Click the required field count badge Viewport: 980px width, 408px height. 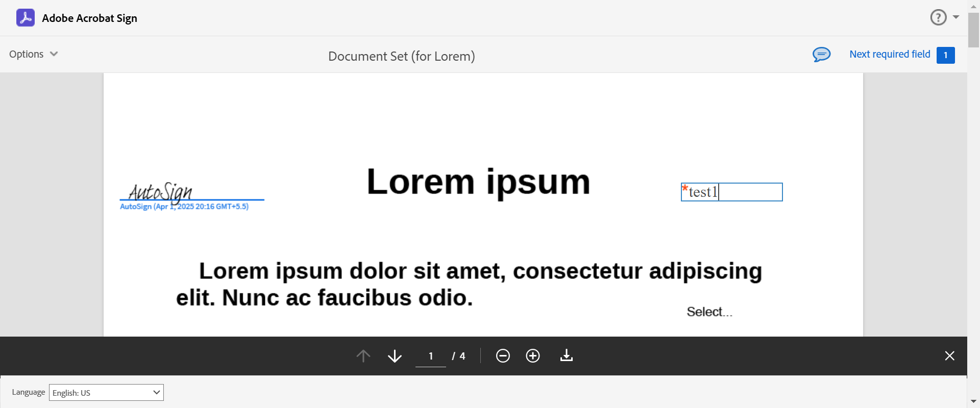tap(946, 55)
